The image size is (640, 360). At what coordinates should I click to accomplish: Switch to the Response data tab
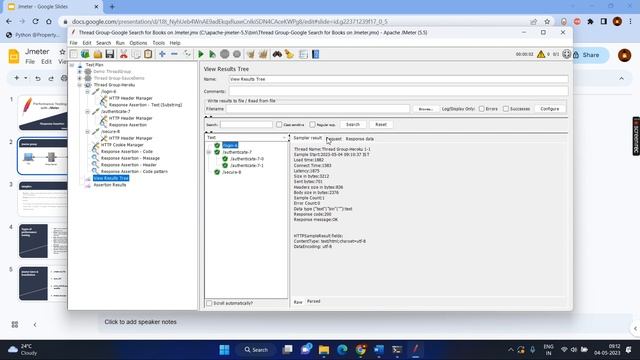(360, 139)
